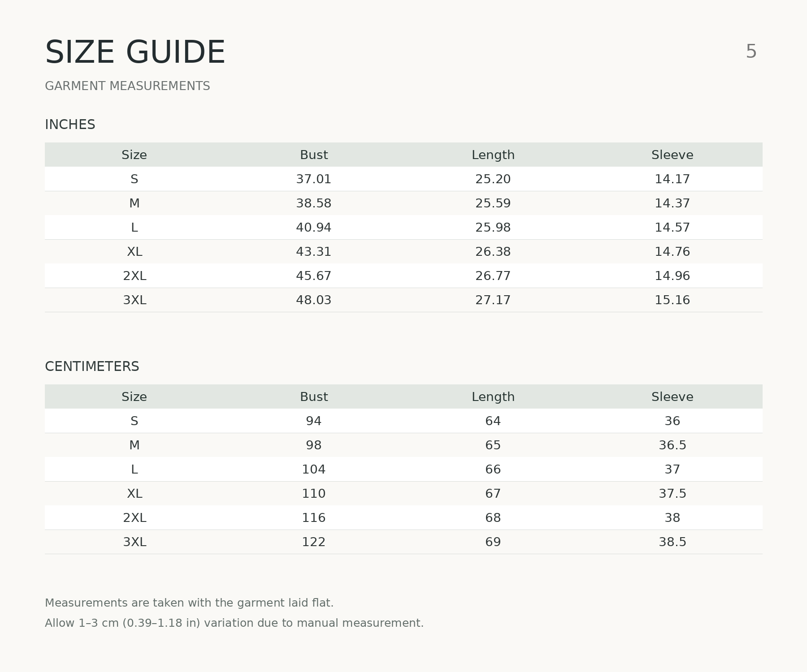Viewport: 807px width, 672px height.
Task: Select the 36.5 sleeve value for M
Action: coord(672,445)
